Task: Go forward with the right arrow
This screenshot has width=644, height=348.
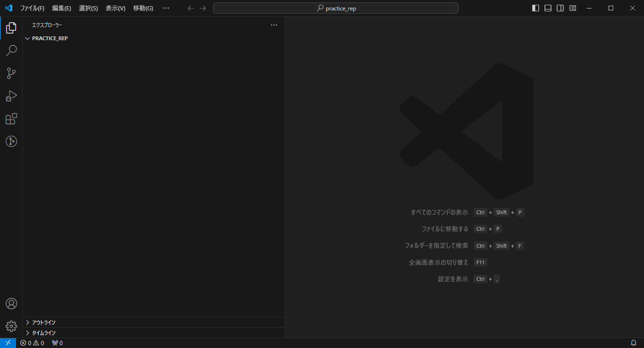Action: pos(203,8)
